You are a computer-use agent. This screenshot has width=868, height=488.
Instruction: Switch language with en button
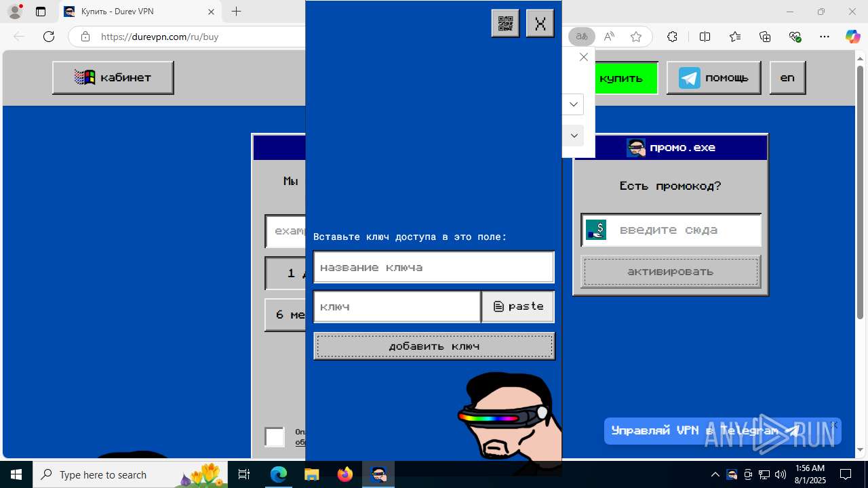(787, 78)
